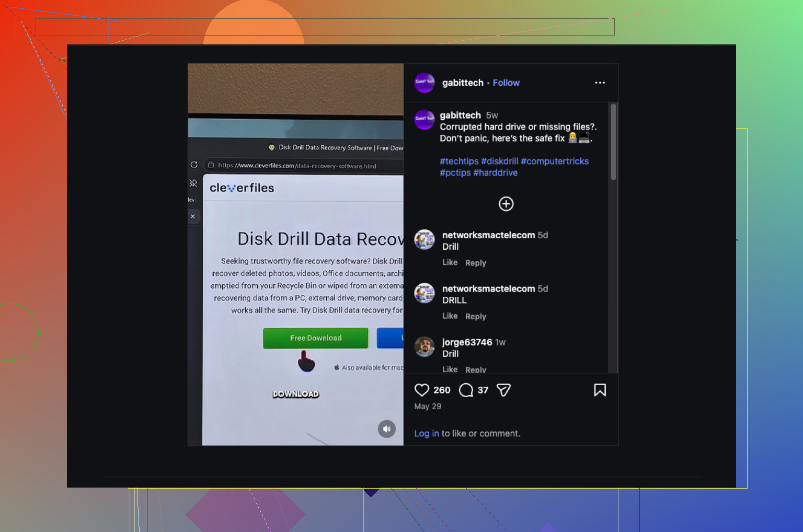Open gabittech profile avatar in header

click(x=425, y=83)
